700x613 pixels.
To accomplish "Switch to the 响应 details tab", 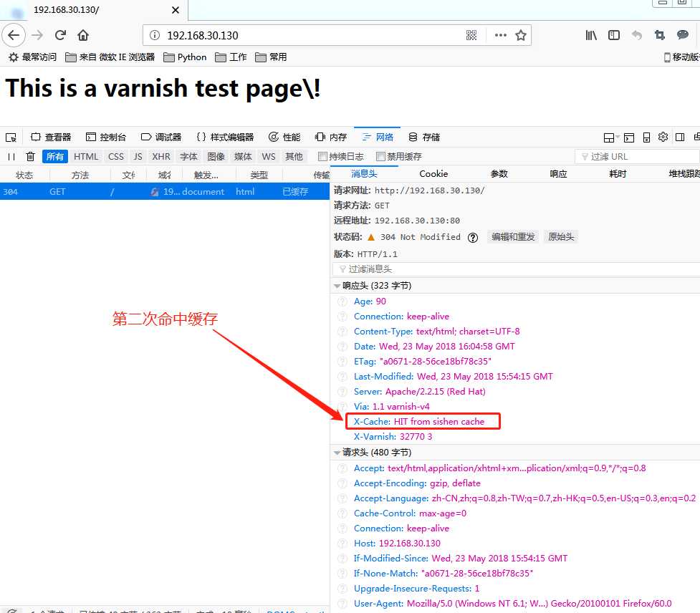I will pos(558,174).
